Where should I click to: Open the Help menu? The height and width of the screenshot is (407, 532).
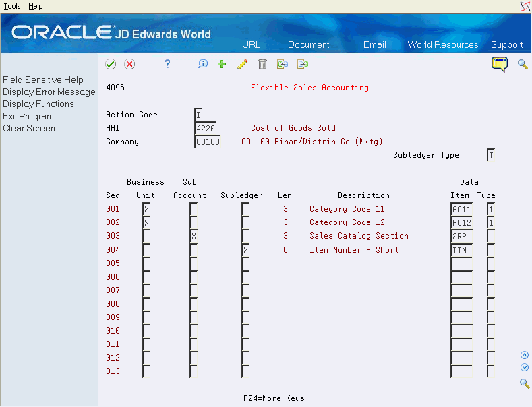tap(35, 6)
